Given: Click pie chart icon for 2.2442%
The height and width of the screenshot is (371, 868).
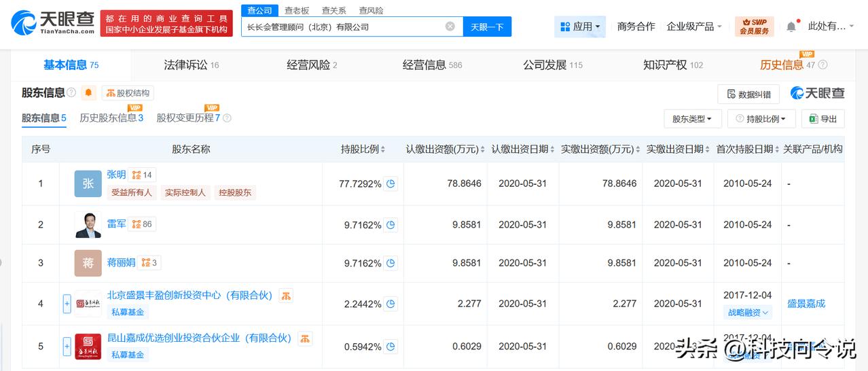Looking at the screenshot, I should point(391,304).
